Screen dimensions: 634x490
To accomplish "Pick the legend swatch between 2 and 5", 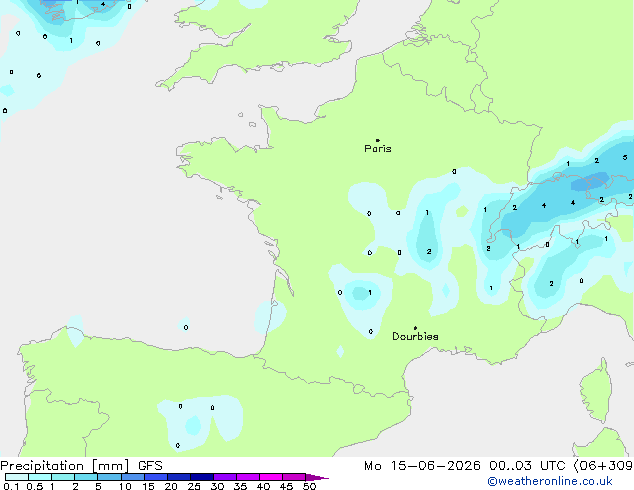I will pos(86,477).
